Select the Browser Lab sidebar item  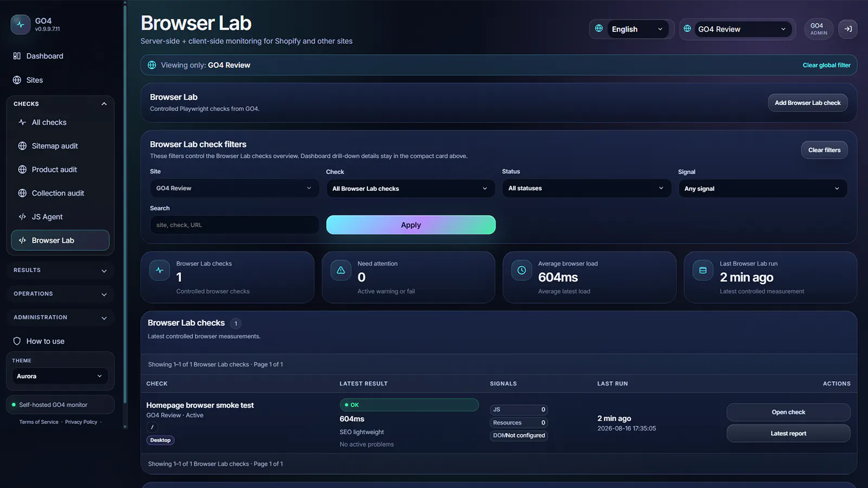tap(60, 240)
